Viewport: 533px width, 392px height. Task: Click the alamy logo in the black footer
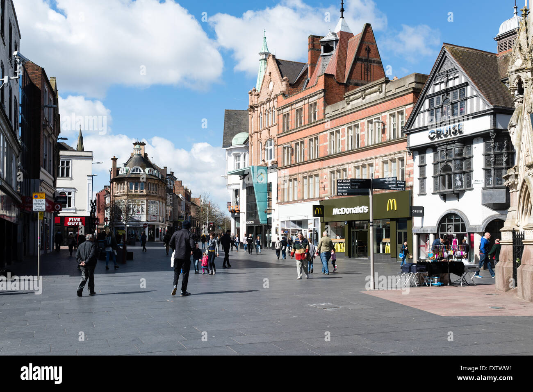(41, 374)
